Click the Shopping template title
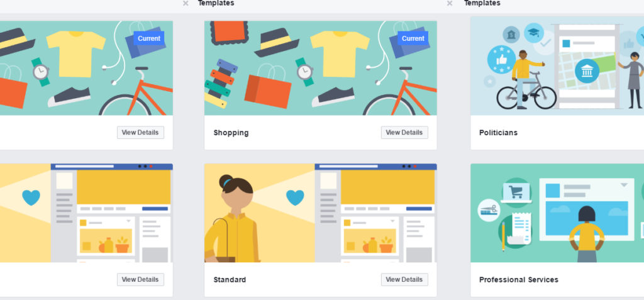 click(231, 133)
